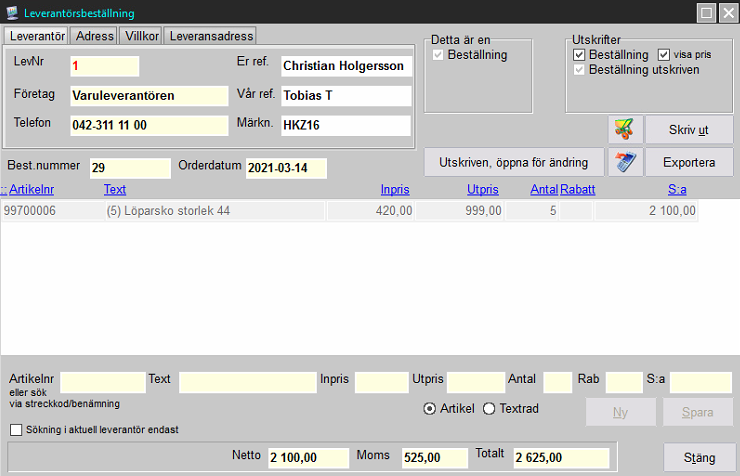Click the mobile phone export icon
The image size is (740, 476).
pyautogui.click(x=625, y=162)
